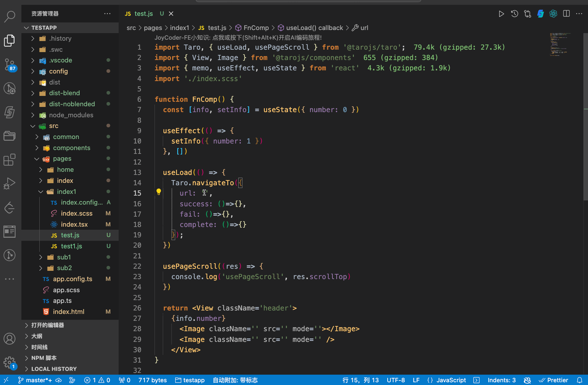Open the remote window indicator
588x385 pixels.
(6, 380)
